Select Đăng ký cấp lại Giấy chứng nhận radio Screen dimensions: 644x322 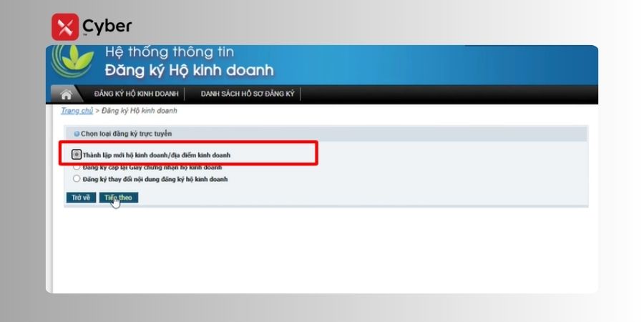77,167
